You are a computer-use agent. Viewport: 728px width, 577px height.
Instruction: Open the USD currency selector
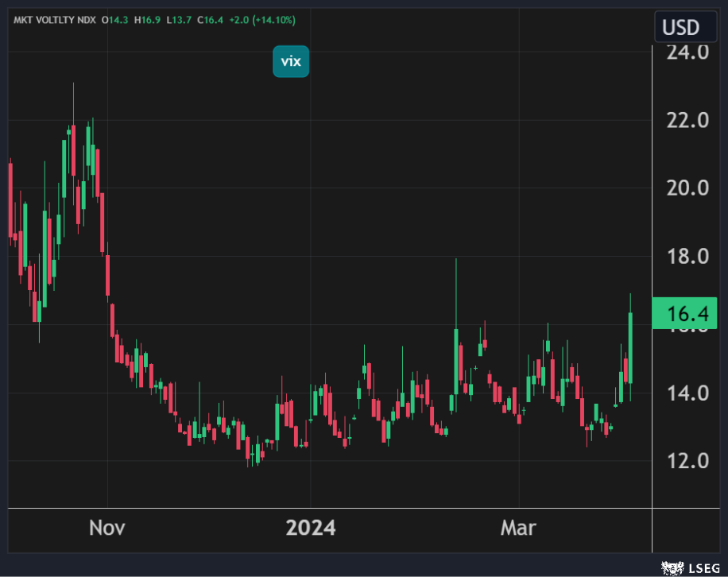click(680, 28)
